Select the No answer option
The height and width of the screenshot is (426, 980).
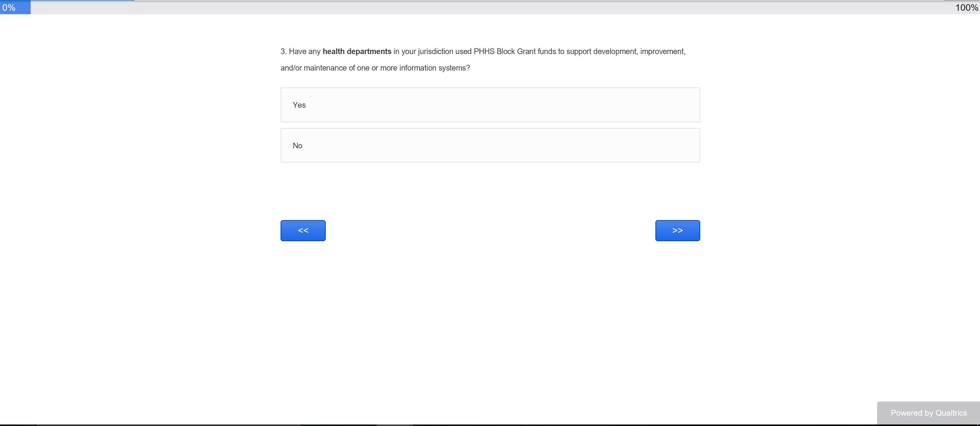coord(490,145)
